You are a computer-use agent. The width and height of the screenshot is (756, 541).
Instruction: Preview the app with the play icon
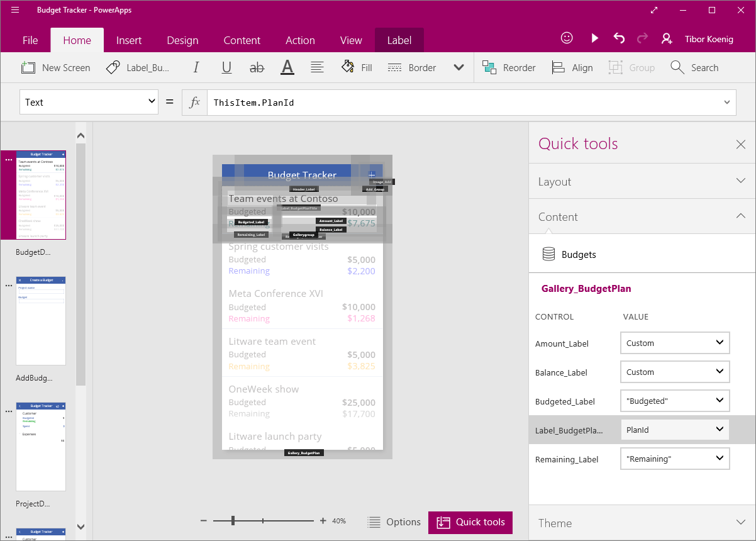(x=594, y=38)
